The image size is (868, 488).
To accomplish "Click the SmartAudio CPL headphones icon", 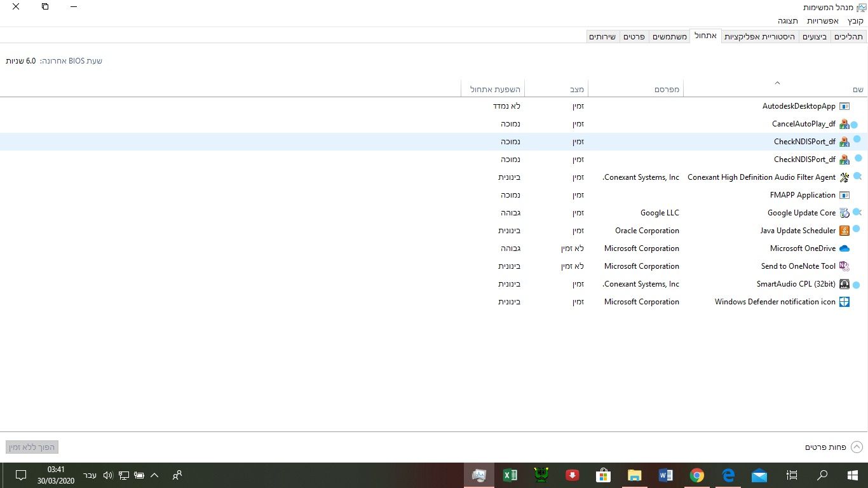I will pyautogui.click(x=844, y=284).
